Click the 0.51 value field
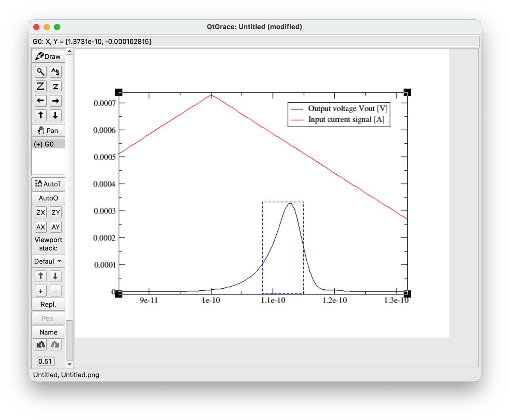 pos(46,361)
